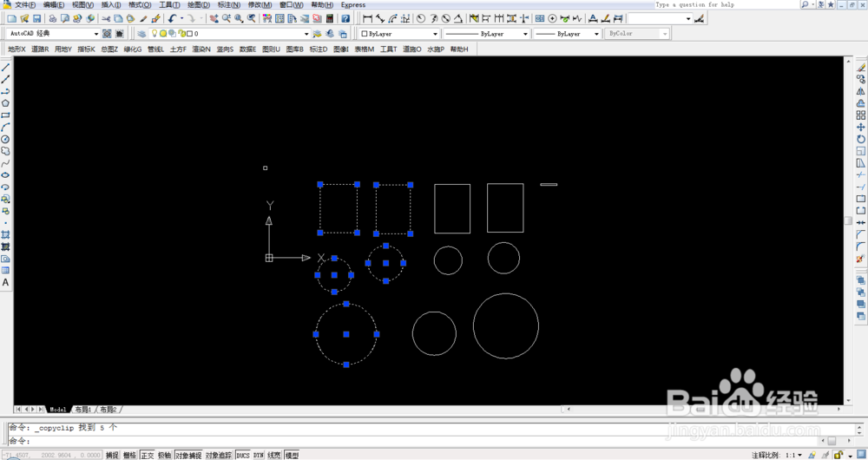Open the 注释比例 1:1 annotation scale dropdown

(793, 455)
